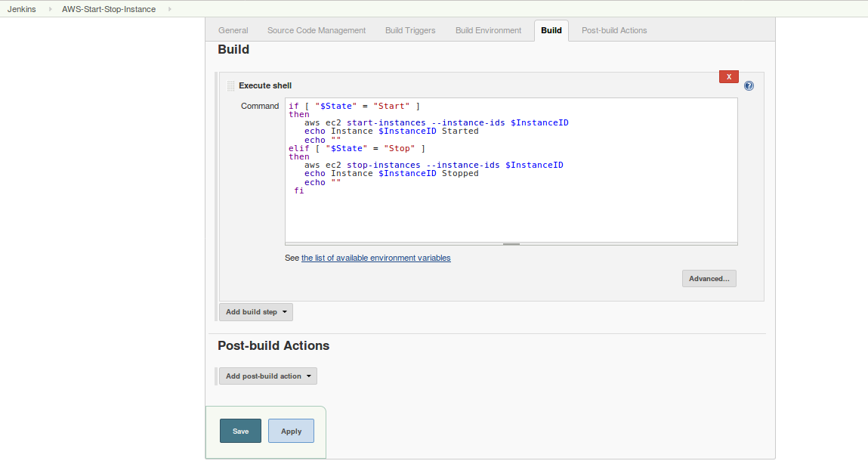Apply the configuration changes
The image size is (868, 461).
click(x=291, y=431)
